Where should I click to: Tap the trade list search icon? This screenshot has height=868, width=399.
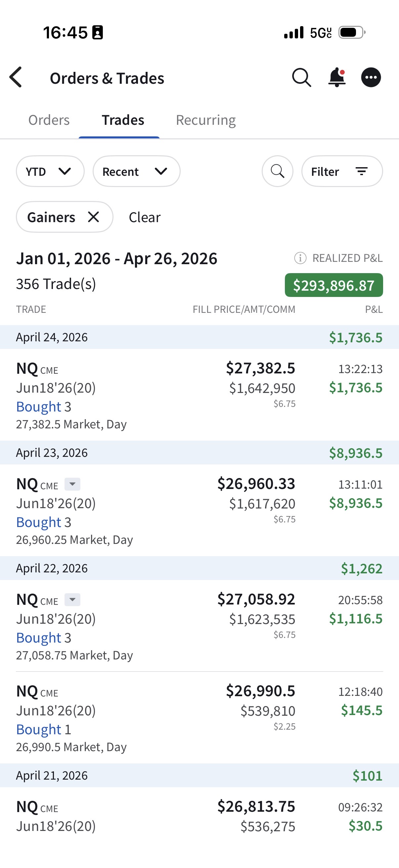tap(277, 171)
